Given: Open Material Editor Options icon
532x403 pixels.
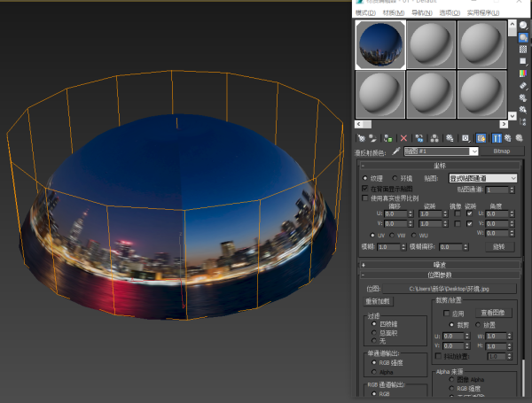Looking at the screenshot, I should click(x=523, y=97).
